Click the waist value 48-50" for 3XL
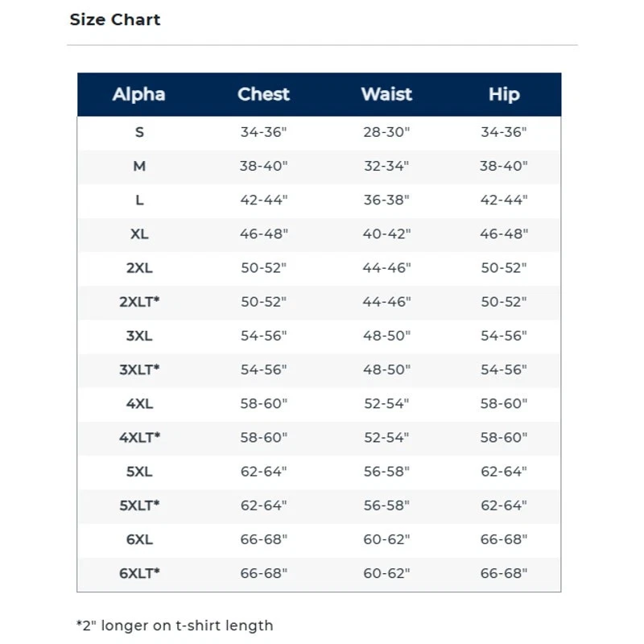Screen dimensions: 644x644 click(386, 336)
